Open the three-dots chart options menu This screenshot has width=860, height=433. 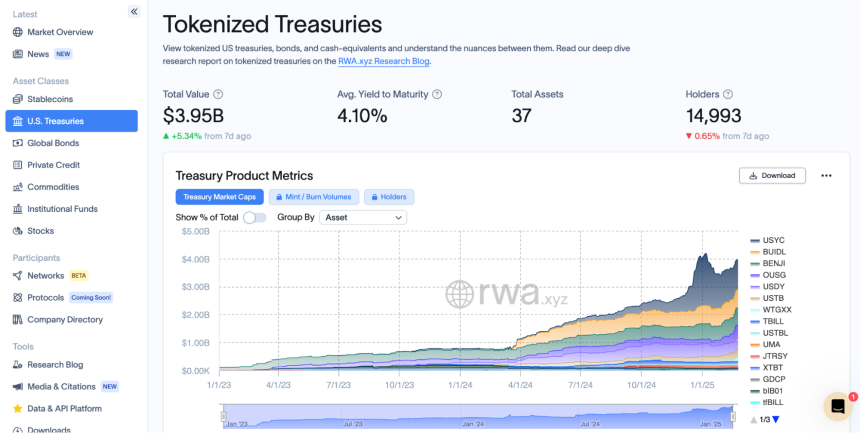click(826, 176)
